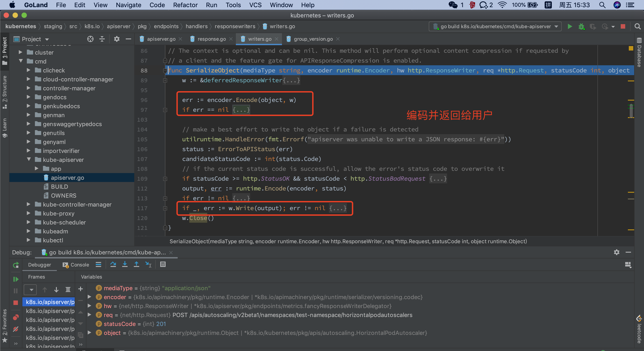This screenshot has height=351, width=644.
Task: Collapse the kube-apiserver folder
Action: (29, 159)
